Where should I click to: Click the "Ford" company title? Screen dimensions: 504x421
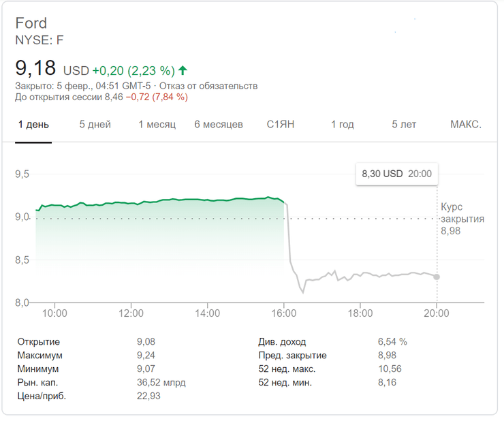(x=31, y=24)
